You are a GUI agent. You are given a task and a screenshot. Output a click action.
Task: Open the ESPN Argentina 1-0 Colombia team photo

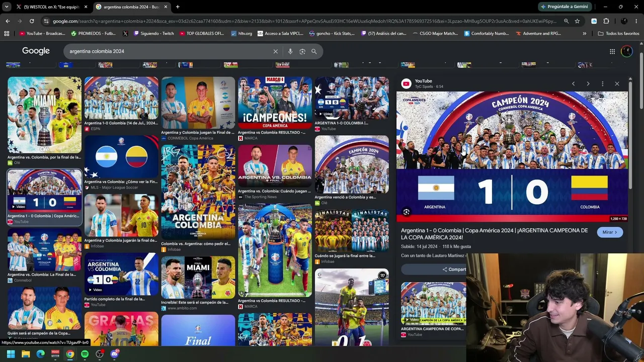121,98
